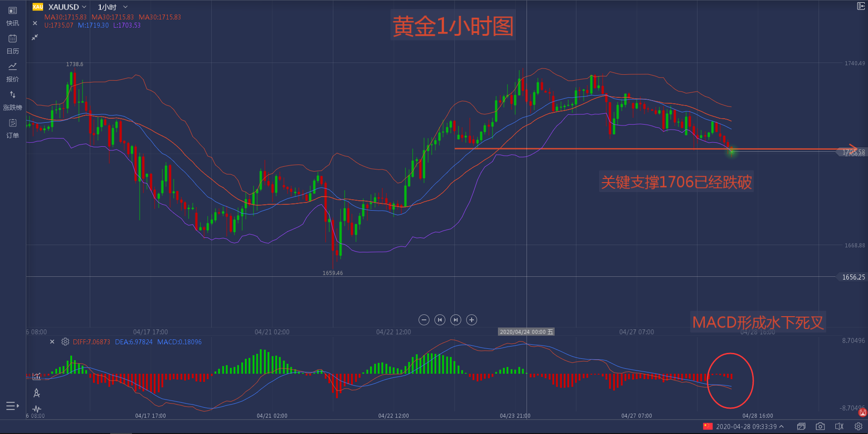Image resolution: width=868 pixels, height=434 pixels.
Task: Jump to latest candle with skip-forward control
Action: coord(455,320)
